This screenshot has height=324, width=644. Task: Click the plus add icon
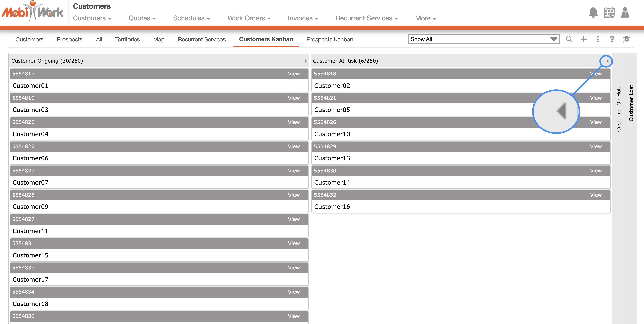tap(584, 39)
